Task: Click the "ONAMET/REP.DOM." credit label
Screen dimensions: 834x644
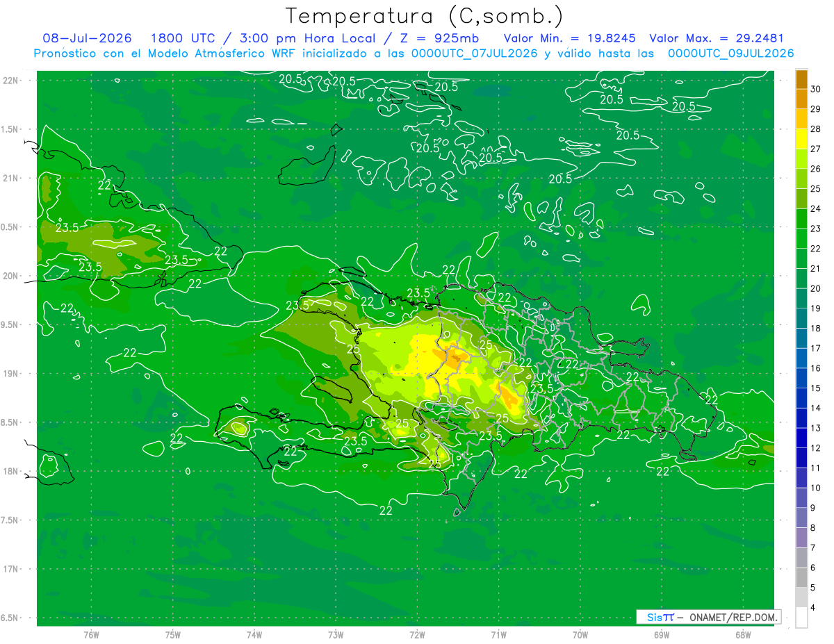Action: pos(734,617)
